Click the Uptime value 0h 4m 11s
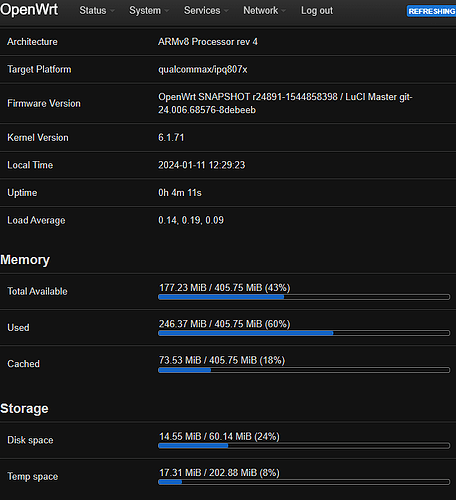Screen dimensions: 456x500 click(180, 193)
